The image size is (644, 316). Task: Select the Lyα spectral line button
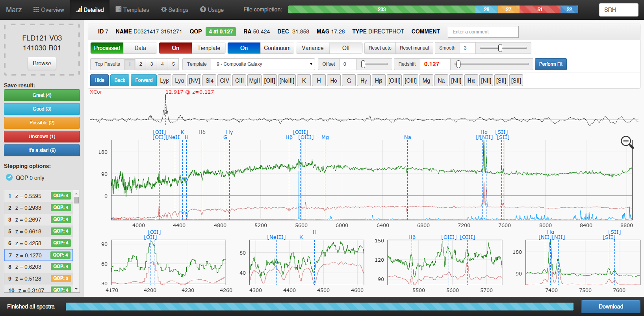click(x=179, y=80)
